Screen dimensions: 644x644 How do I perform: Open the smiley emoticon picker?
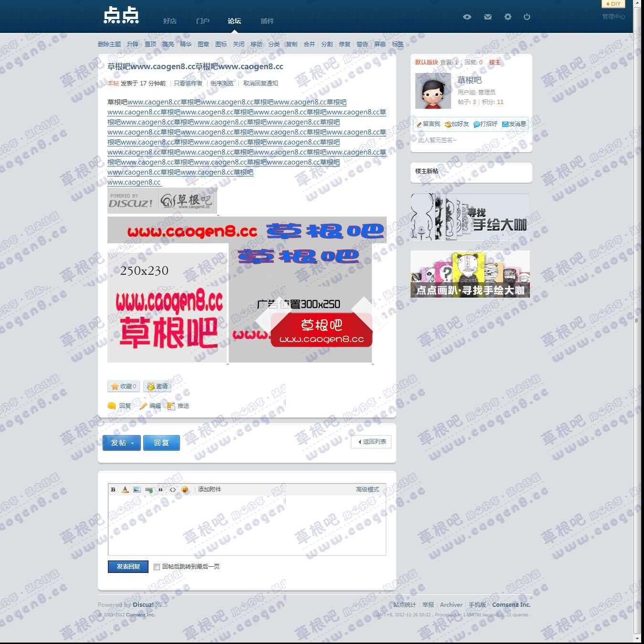click(185, 489)
